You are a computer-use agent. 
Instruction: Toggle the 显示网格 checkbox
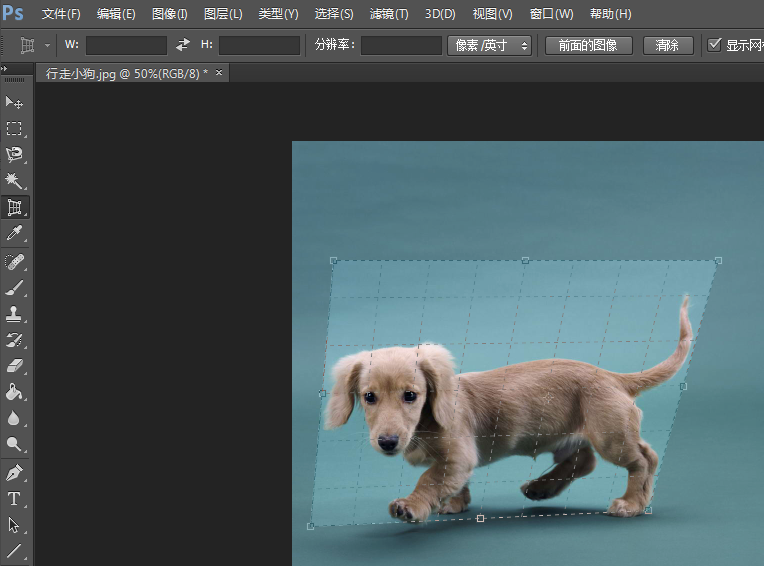[x=714, y=45]
